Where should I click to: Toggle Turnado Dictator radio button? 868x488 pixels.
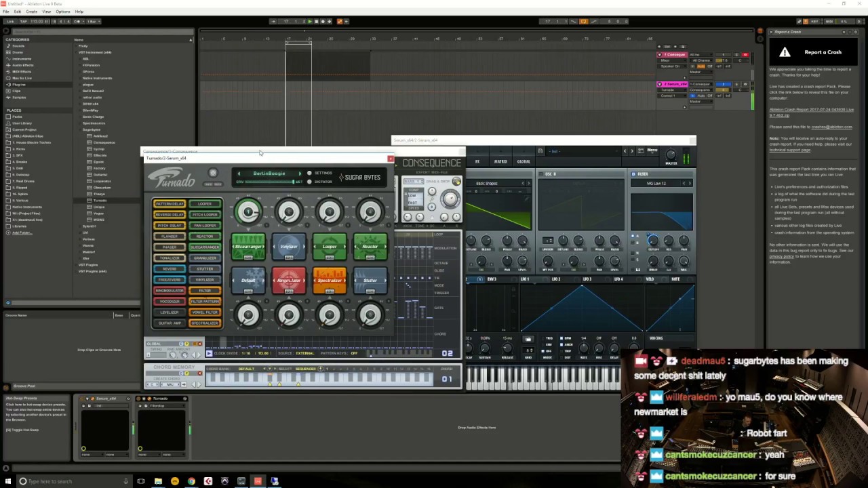pos(309,182)
